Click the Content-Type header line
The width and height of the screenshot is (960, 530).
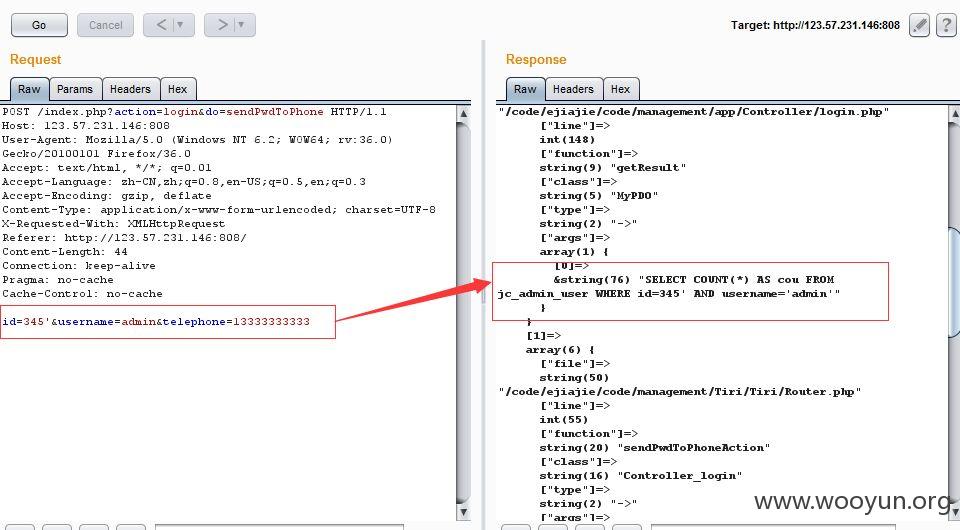click(219, 210)
